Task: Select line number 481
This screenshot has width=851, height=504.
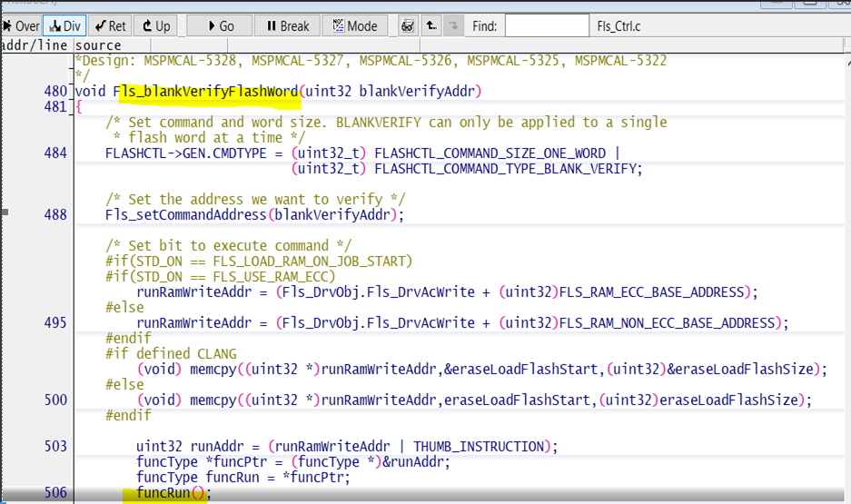Action: (55, 106)
